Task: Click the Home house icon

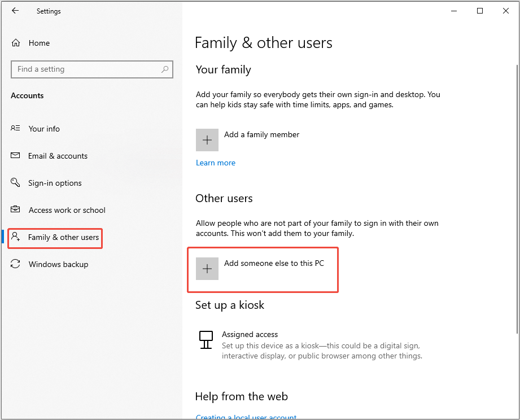Action: click(16, 42)
